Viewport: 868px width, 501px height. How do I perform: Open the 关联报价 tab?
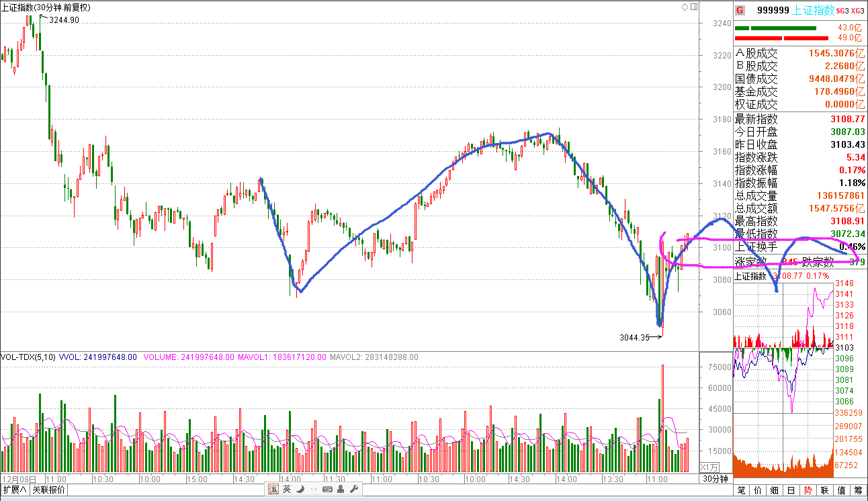pyautogui.click(x=49, y=490)
